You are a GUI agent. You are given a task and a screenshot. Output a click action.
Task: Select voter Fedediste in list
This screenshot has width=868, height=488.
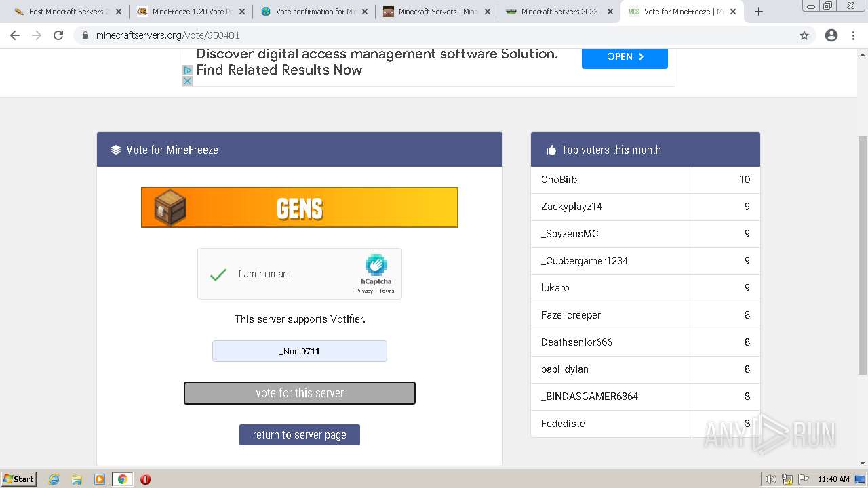coord(563,424)
